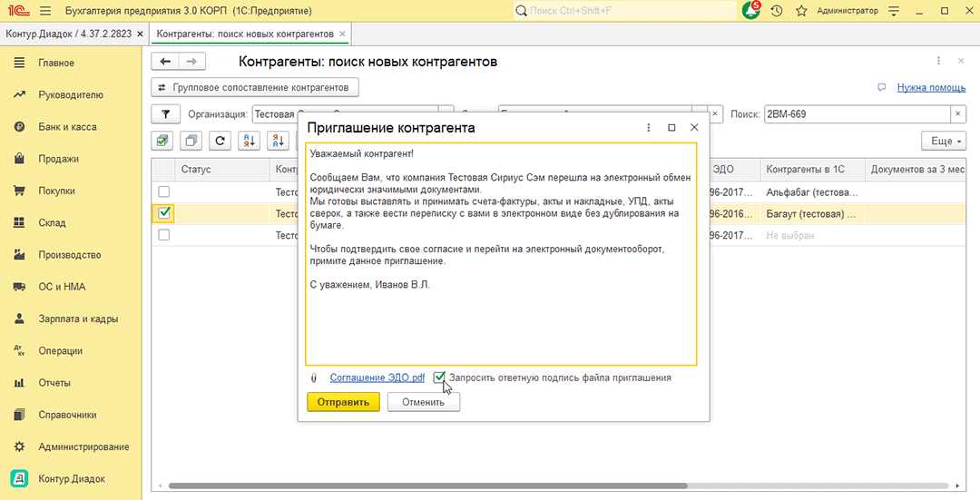
Task: Open favorites star icon in title bar
Action: point(801,11)
